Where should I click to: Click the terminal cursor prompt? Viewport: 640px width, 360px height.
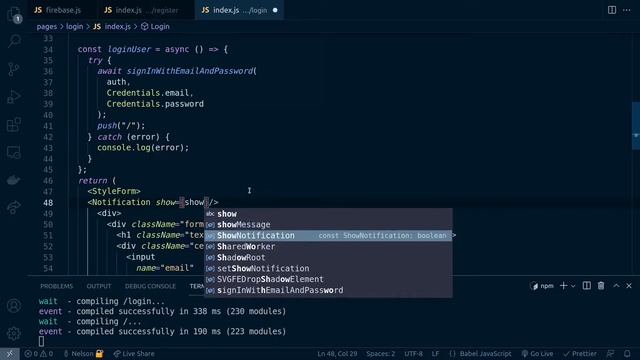coord(41,341)
